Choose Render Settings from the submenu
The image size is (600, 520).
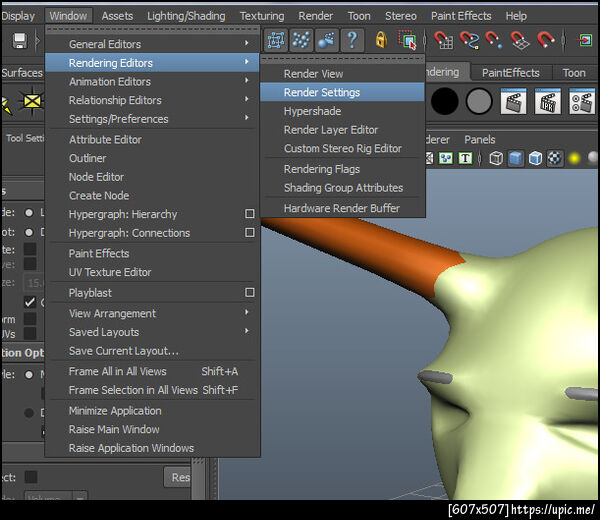(342, 92)
